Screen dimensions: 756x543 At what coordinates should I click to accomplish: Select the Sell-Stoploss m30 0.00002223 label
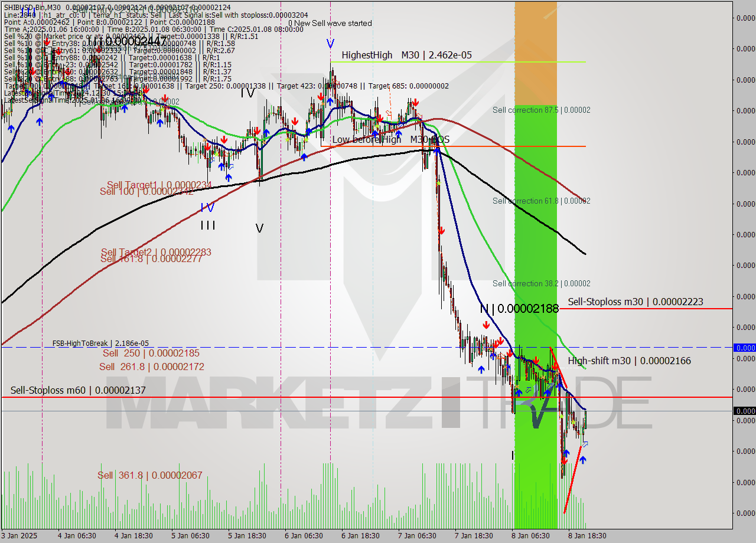(x=636, y=302)
